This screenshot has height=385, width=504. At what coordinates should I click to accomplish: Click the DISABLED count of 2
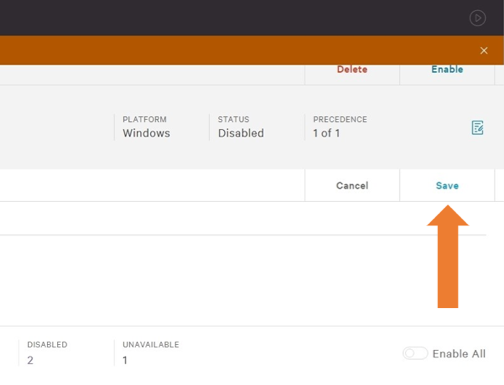click(30, 360)
